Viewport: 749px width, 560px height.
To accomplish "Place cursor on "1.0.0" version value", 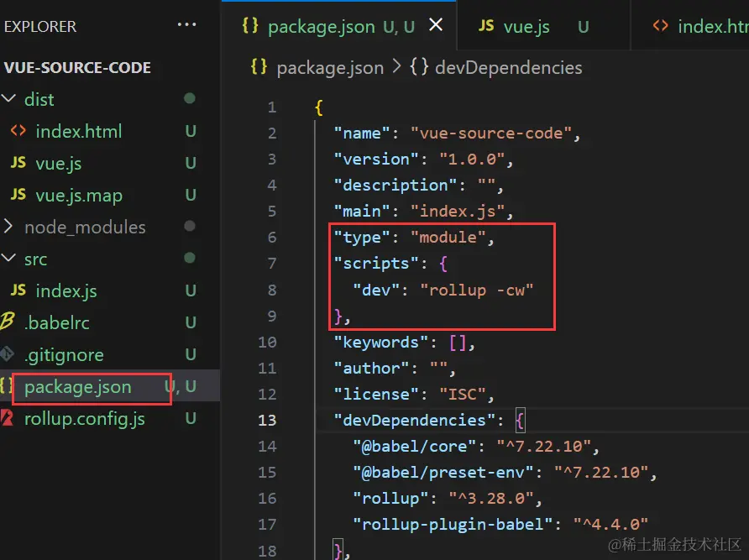I will [472, 160].
